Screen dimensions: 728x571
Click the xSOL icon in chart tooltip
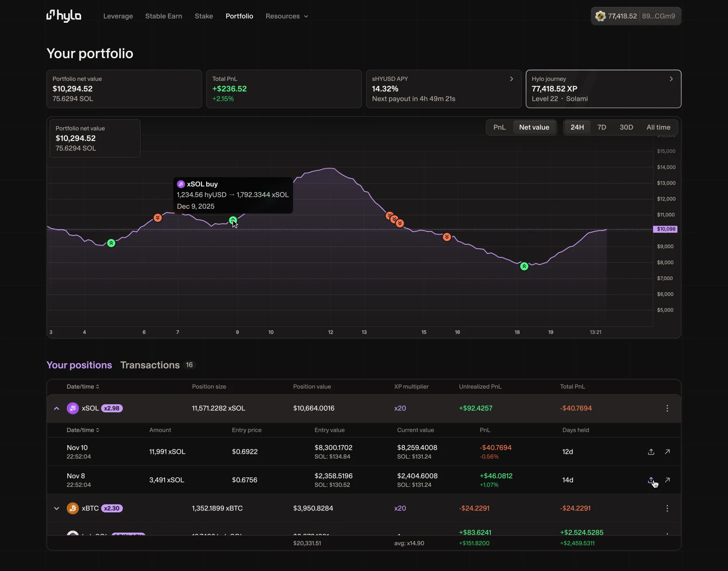181,184
